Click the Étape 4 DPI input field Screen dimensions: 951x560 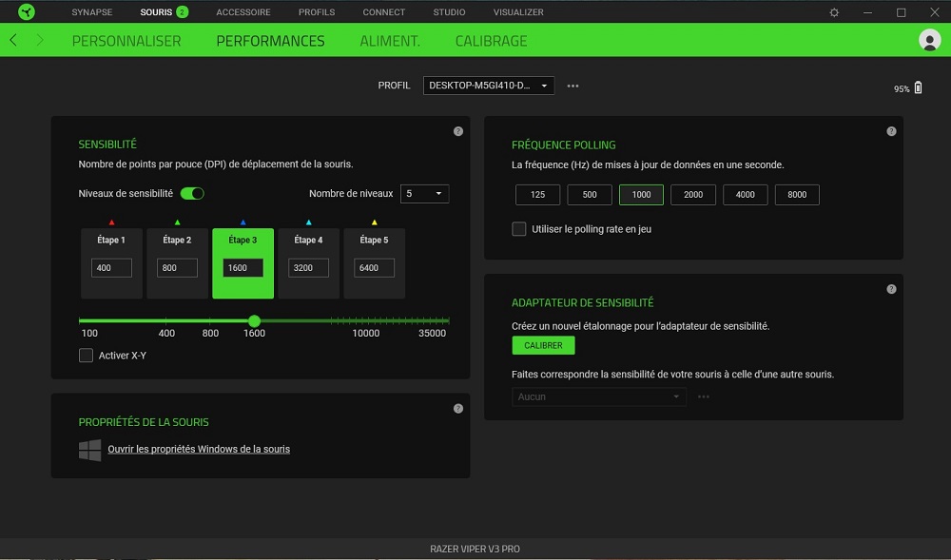[x=308, y=268]
